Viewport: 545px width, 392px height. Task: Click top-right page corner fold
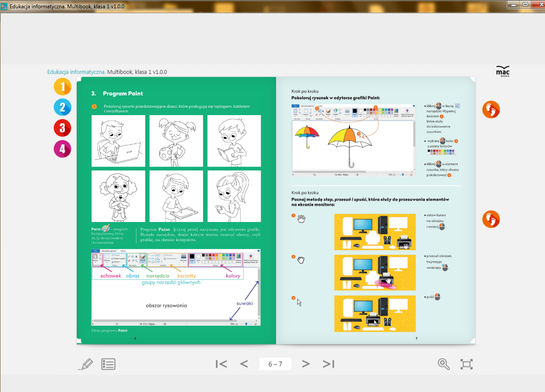(472, 80)
